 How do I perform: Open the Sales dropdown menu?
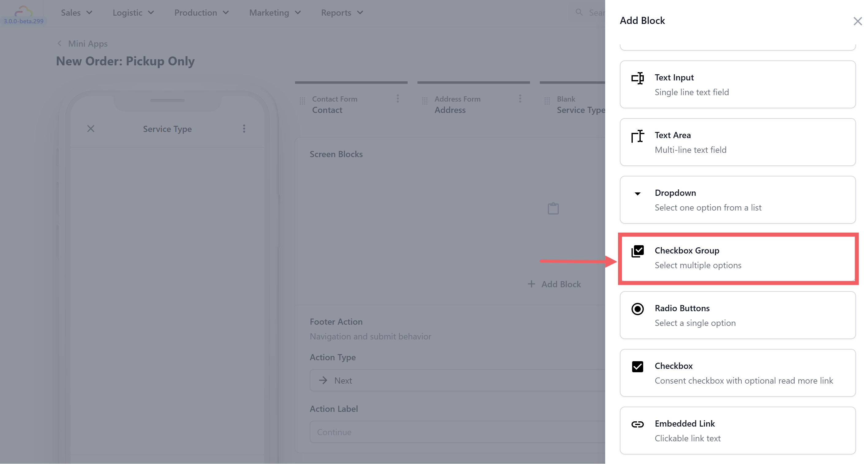(76, 13)
